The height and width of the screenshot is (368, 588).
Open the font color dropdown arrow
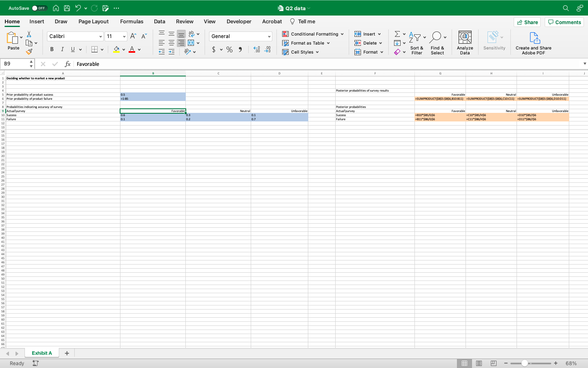tap(139, 49)
